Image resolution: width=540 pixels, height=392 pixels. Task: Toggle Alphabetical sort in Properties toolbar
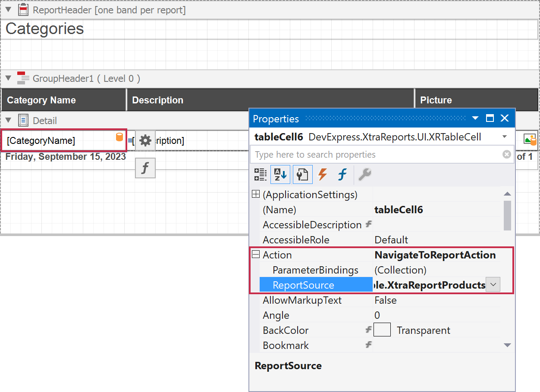click(280, 174)
